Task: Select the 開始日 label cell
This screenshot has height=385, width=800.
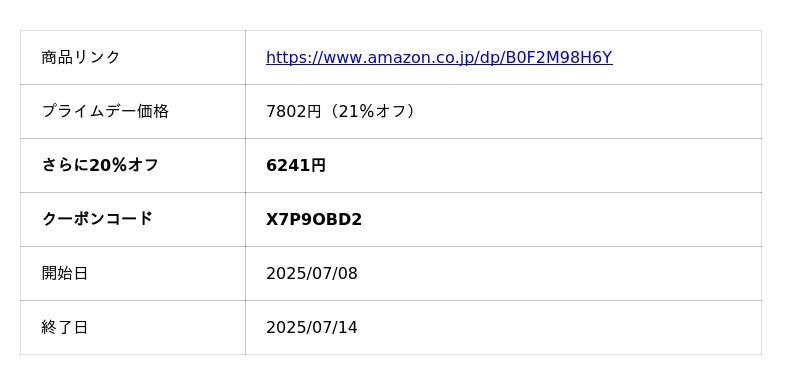Action: tap(133, 273)
